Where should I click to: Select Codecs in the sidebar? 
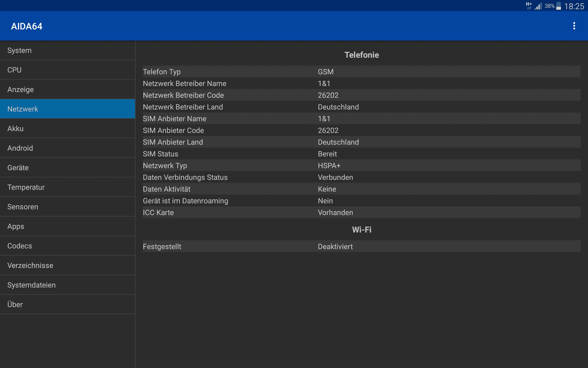click(68, 246)
